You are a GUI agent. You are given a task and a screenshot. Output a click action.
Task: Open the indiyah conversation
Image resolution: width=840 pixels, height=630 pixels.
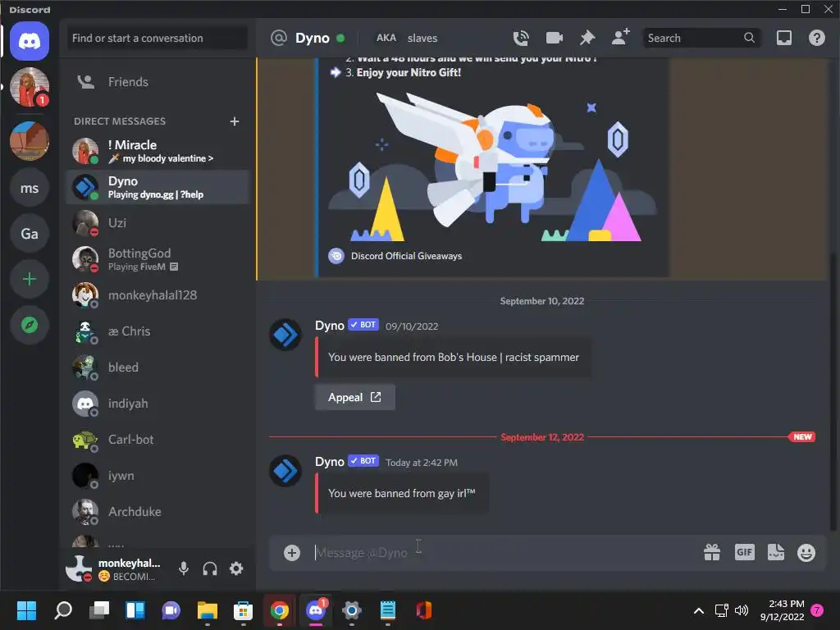158,404
